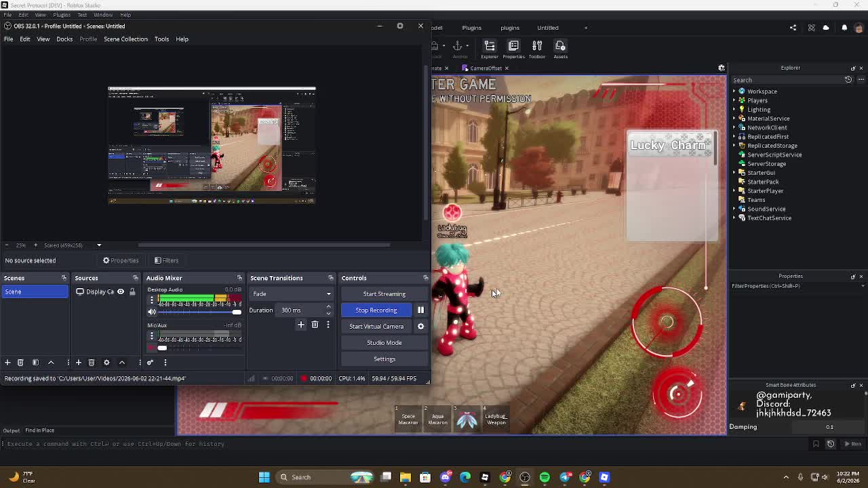Open Roblox Studio notifications bell
This screenshot has width=868, height=488.
click(844, 28)
